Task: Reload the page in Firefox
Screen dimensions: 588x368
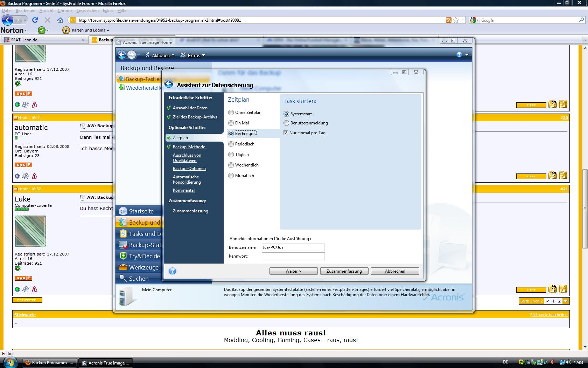Action: [35, 20]
